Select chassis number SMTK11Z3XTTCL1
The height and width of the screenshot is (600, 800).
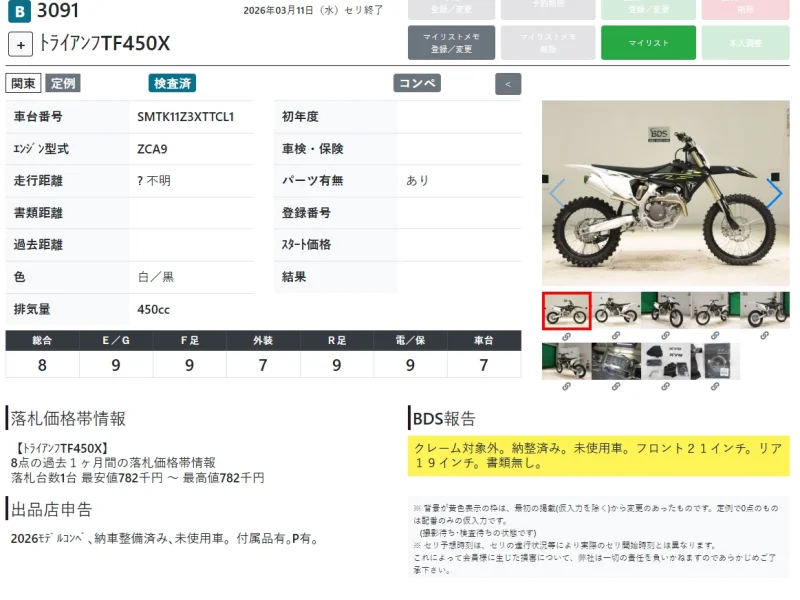186,117
